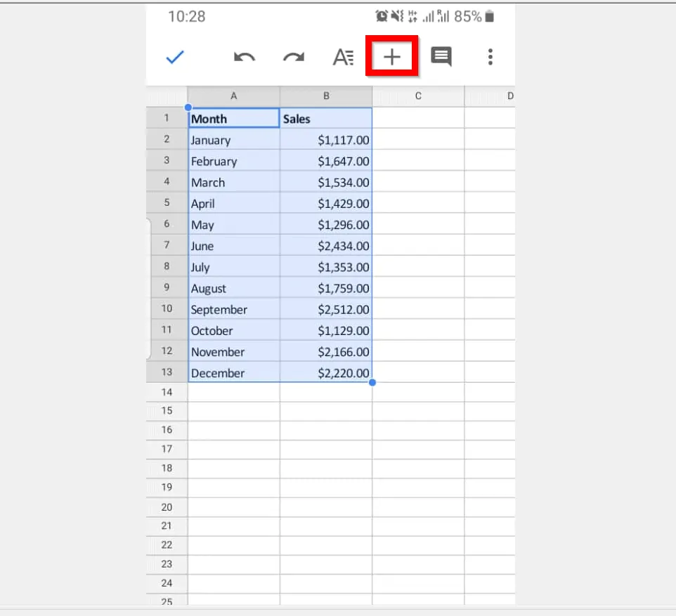Tap the top-left selection handle
This screenshot has height=616, width=676.
click(x=188, y=107)
